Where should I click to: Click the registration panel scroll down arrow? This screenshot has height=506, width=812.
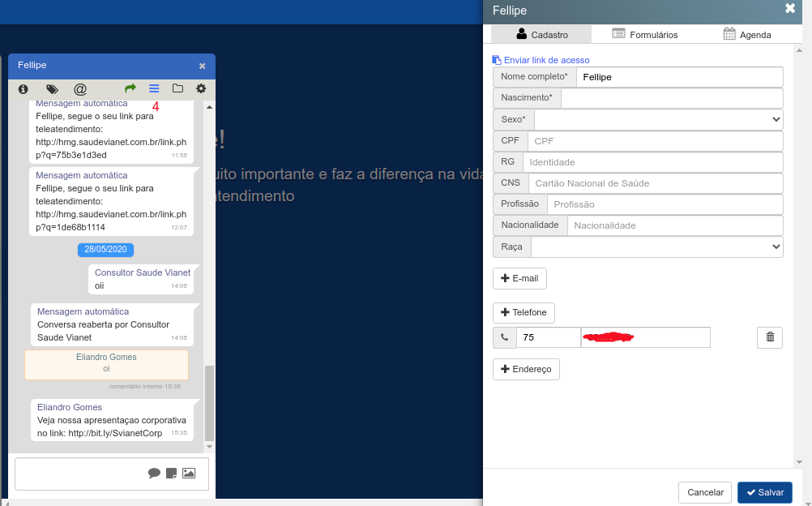pyautogui.click(x=799, y=462)
